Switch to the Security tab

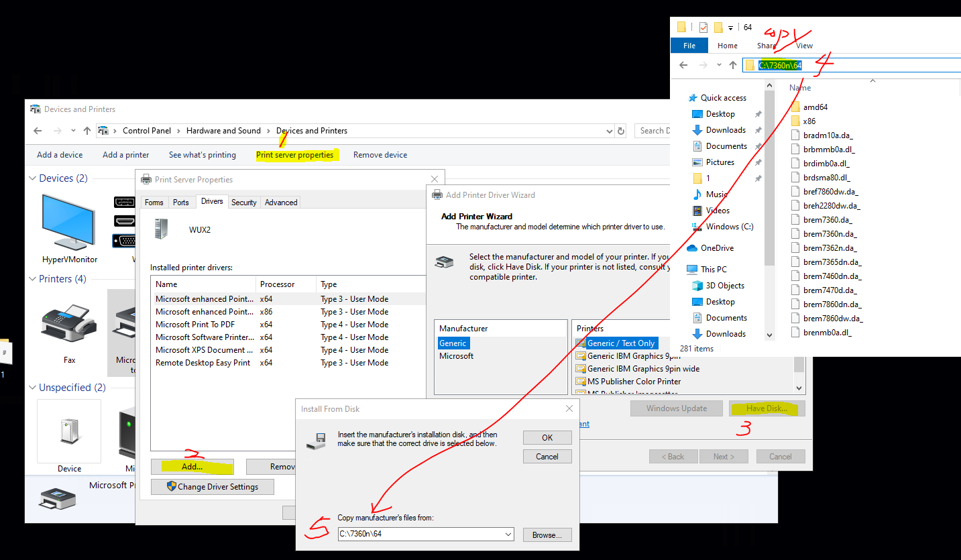pyautogui.click(x=244, y=202)
